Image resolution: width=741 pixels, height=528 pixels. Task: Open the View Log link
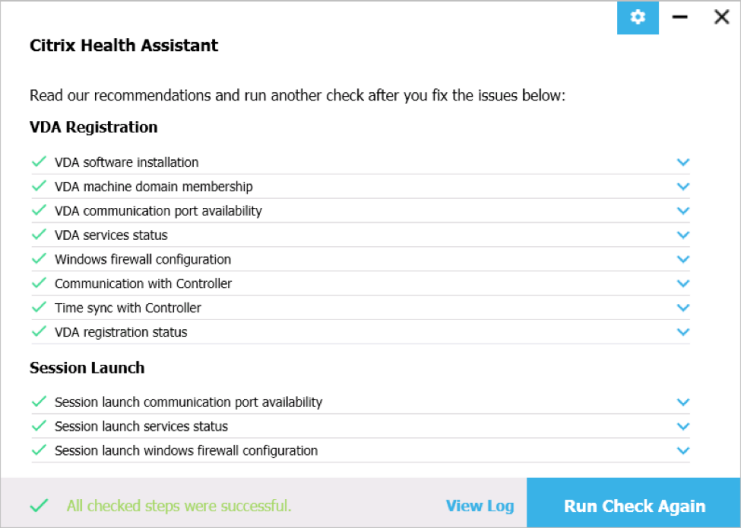point(480,506)
